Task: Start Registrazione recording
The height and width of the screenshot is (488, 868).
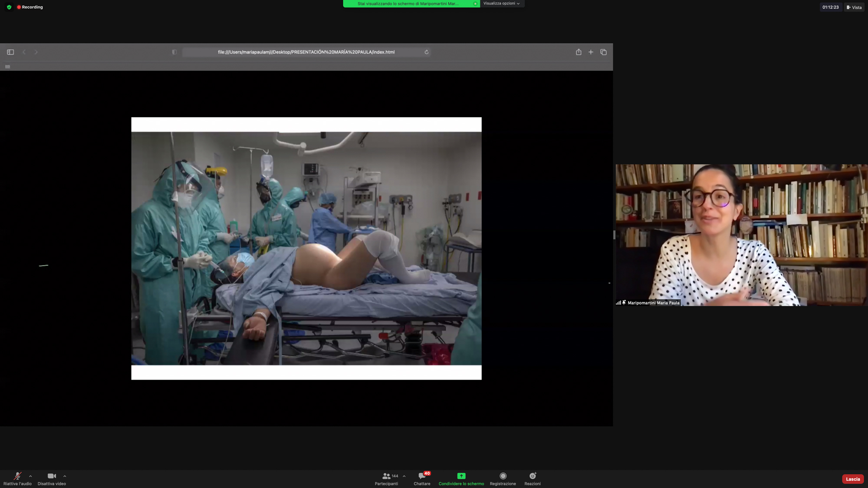Action: [x=503, y=479]
